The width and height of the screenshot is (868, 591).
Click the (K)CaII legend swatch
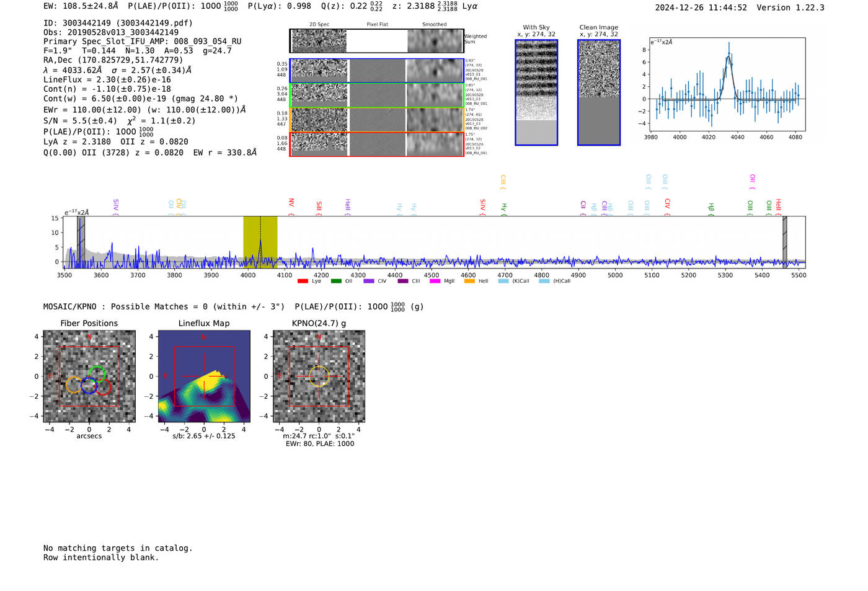coord(503,281)
